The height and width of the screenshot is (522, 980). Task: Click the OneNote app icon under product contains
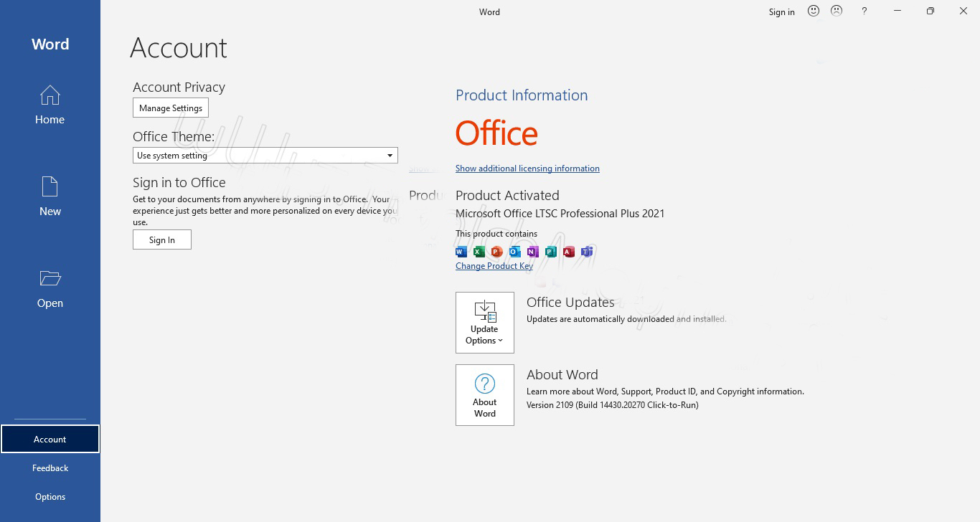point(532,252)
